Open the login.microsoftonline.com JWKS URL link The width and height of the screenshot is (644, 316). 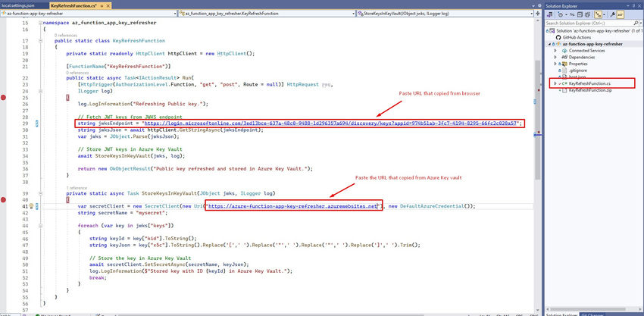tap(331, 124)
